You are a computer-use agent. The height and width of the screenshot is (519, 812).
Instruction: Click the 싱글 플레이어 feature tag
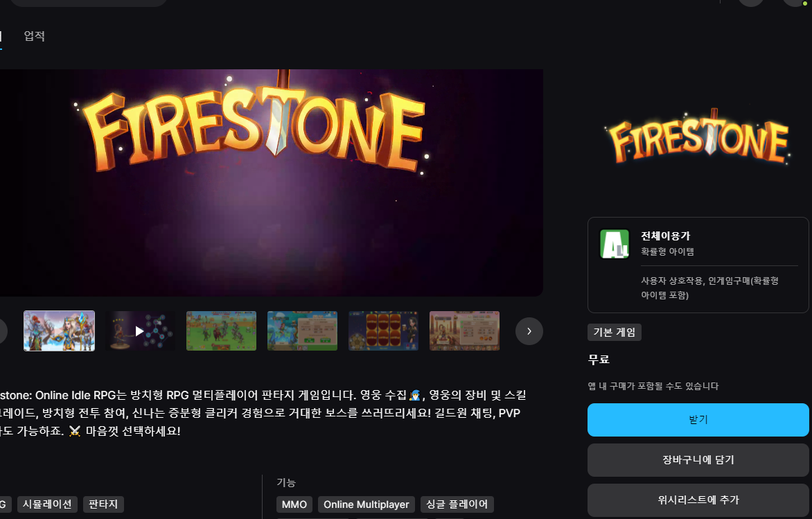457,504
